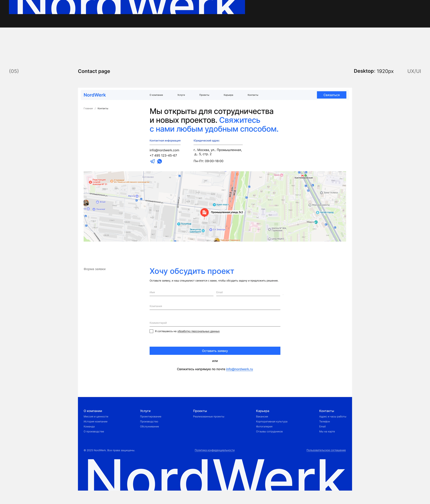Click the info@nordwerk.ru email link
This screenshot has width=430, height=504.
pos(239,369)
